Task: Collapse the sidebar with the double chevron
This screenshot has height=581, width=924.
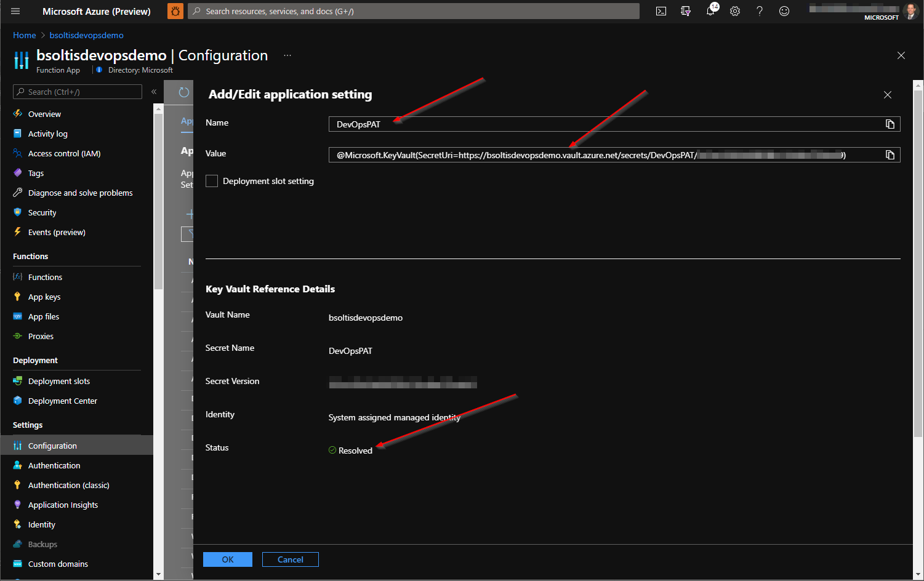Action: [154, 92]
